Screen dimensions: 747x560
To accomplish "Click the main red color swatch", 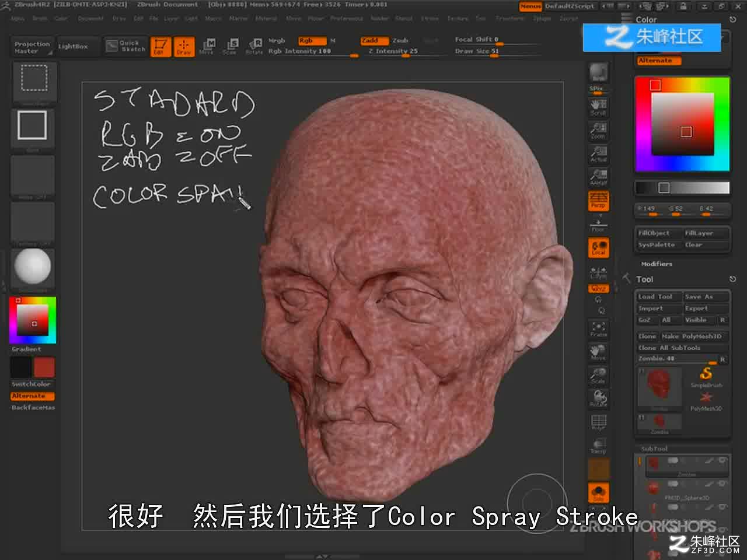I will 44,367.
